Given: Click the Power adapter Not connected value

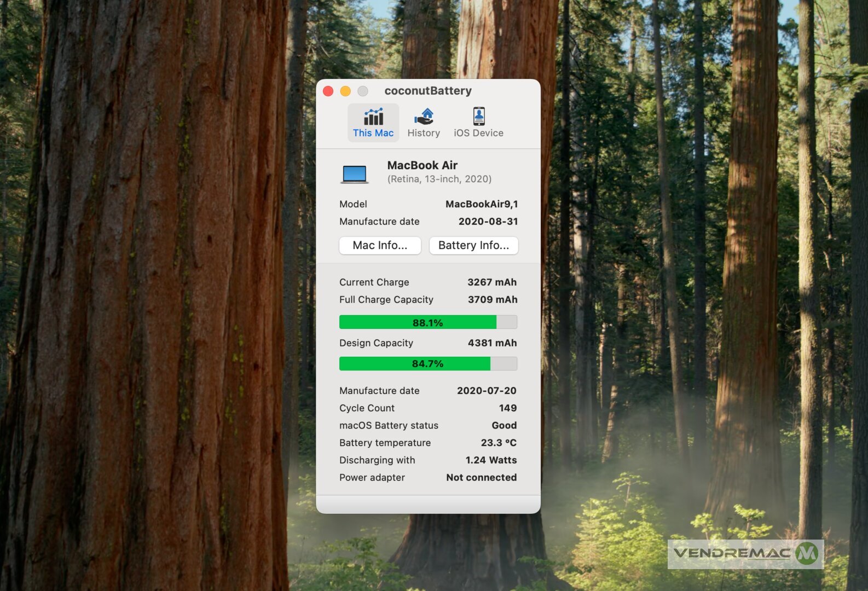Looking at the screenshot, I should coord(481,478).
